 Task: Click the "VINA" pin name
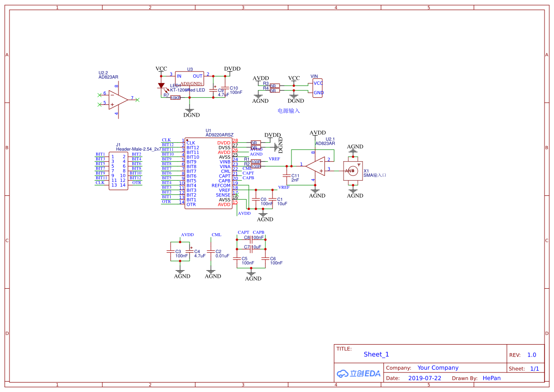225,166
